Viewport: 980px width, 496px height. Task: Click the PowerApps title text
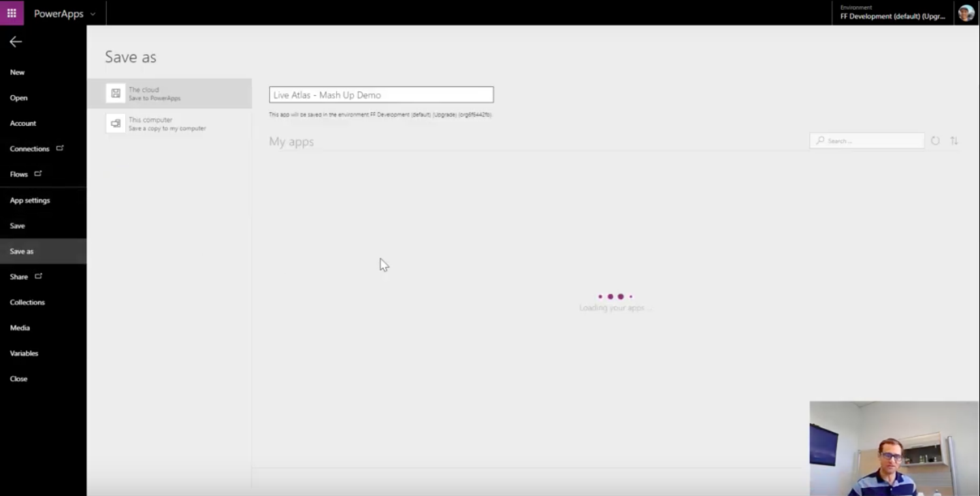(59, 14)
